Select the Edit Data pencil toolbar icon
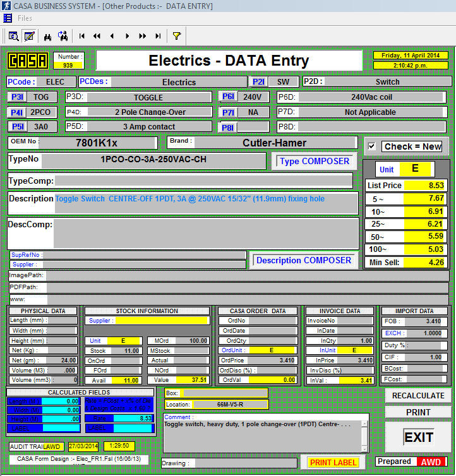 [30, 37]
